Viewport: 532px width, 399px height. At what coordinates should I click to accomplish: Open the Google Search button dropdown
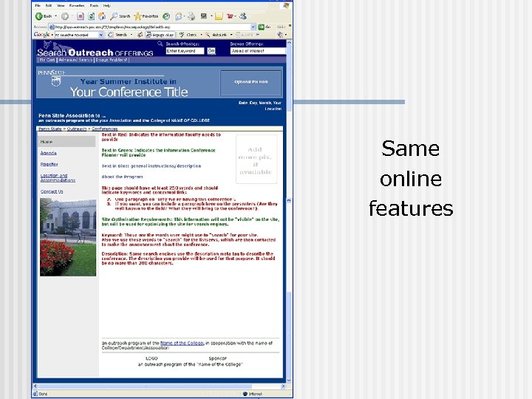click(x=132, y=35)
